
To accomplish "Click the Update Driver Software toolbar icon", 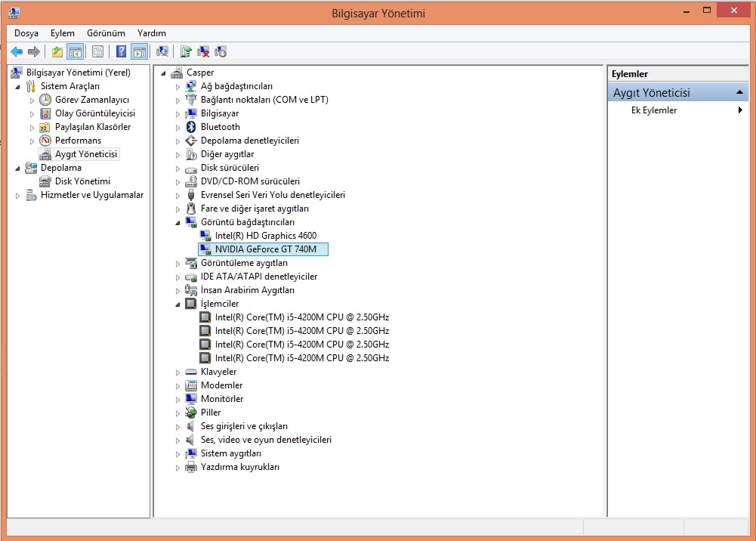I will pos(186,51).
